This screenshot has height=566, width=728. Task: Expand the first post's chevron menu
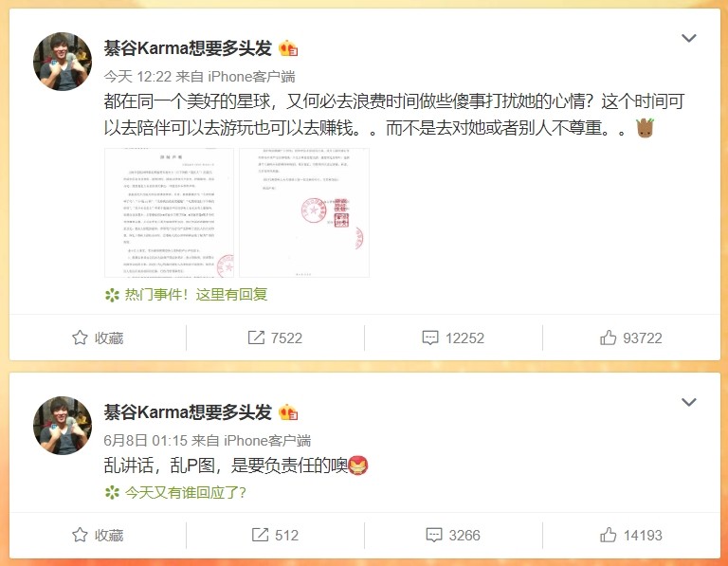pos(688,38)
